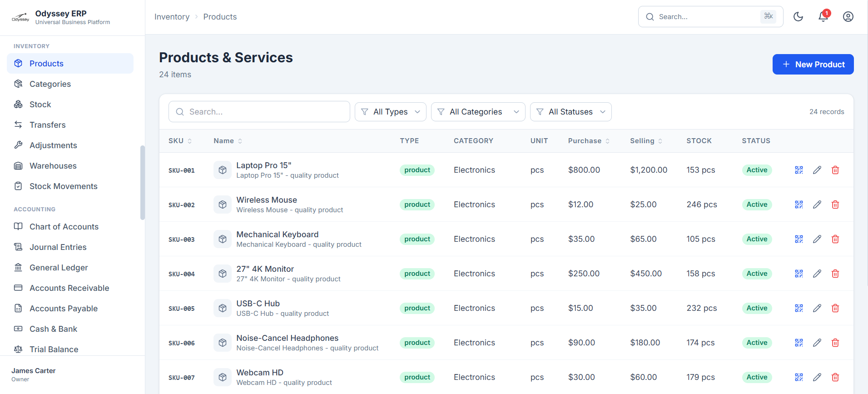
Task: Click the Laptop Pro 15" product thumbnail icon
Action: coord(223,170)
